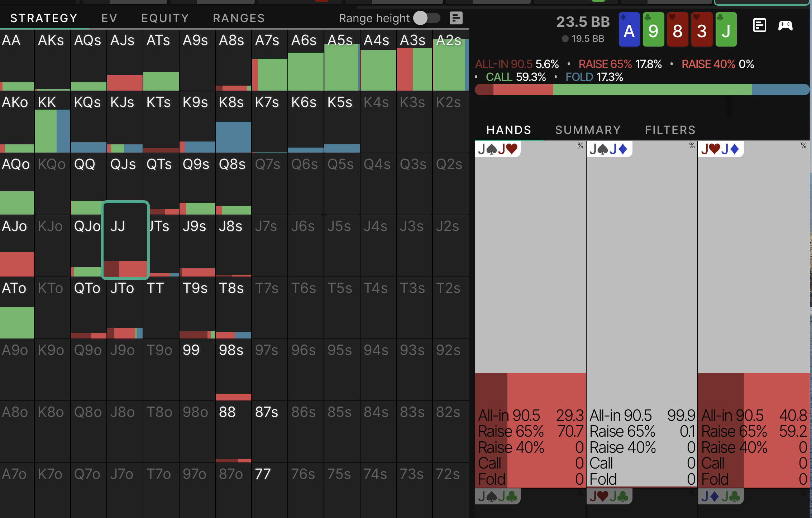Image resolution: width=812 pixels, height=518 pixels.
Task: Select the 88 hand cell
Action: [233, 432]
